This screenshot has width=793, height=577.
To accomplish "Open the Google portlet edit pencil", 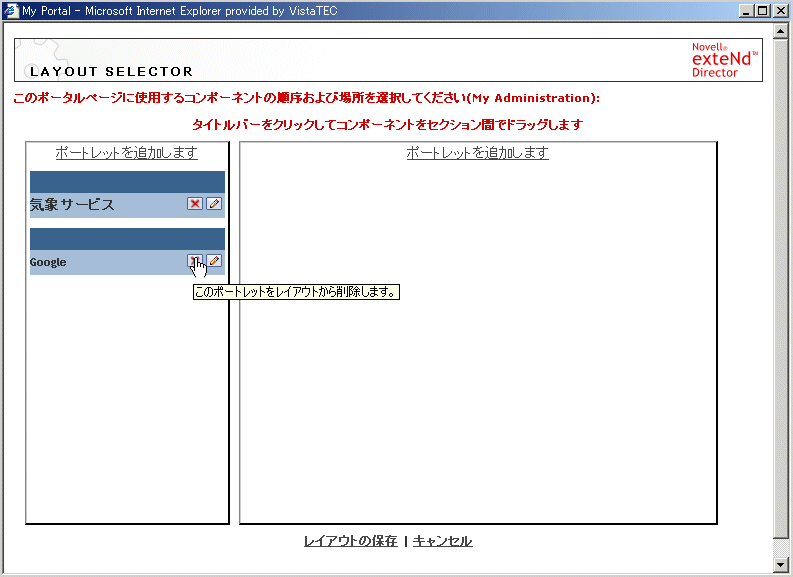I will (214, 261).
